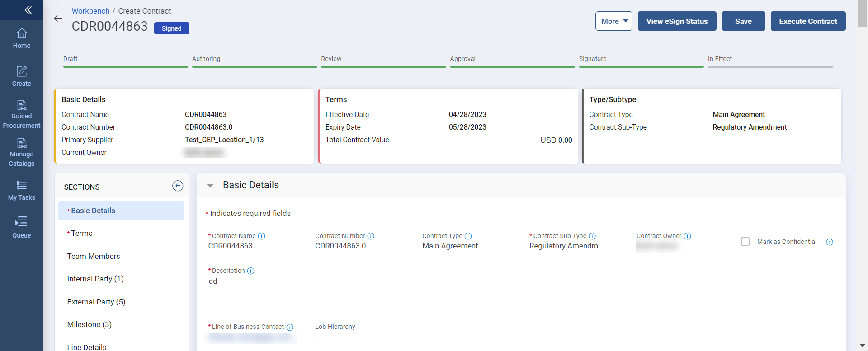Open the Queue page
Viewport: 868px width, 351px height.
coord(22,228)
